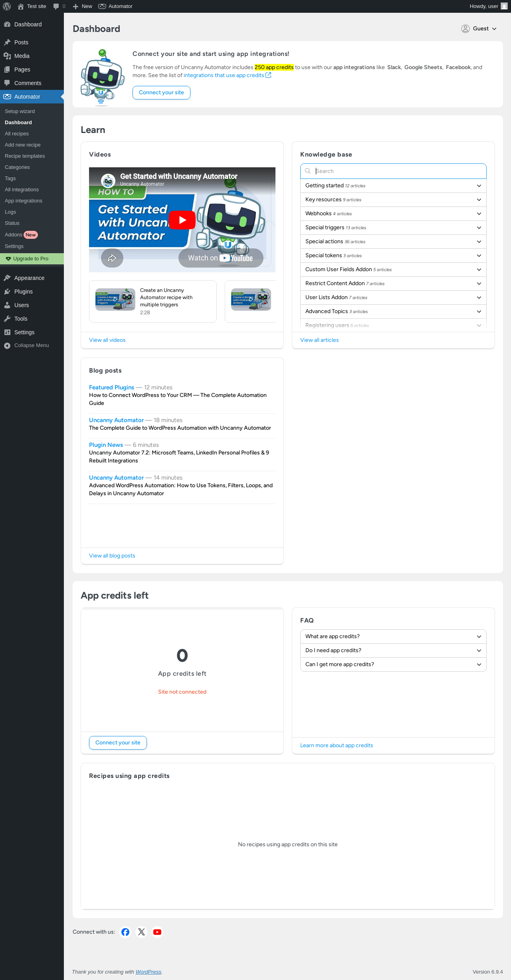Click the Upgrade to Pro menu item
This screenshot has height=980, width=511.
pyautogui.click(x=31, y=259)
